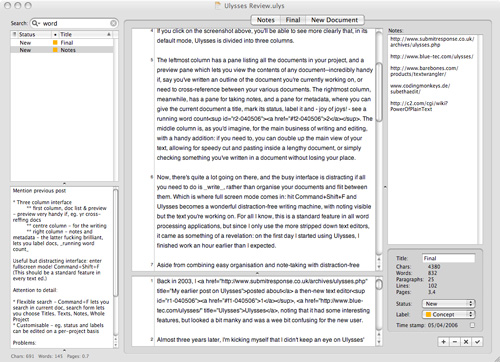This screenshot has height=362, width=500.
Task: Select the 'Notes' document row
Action: pos(62,50)
